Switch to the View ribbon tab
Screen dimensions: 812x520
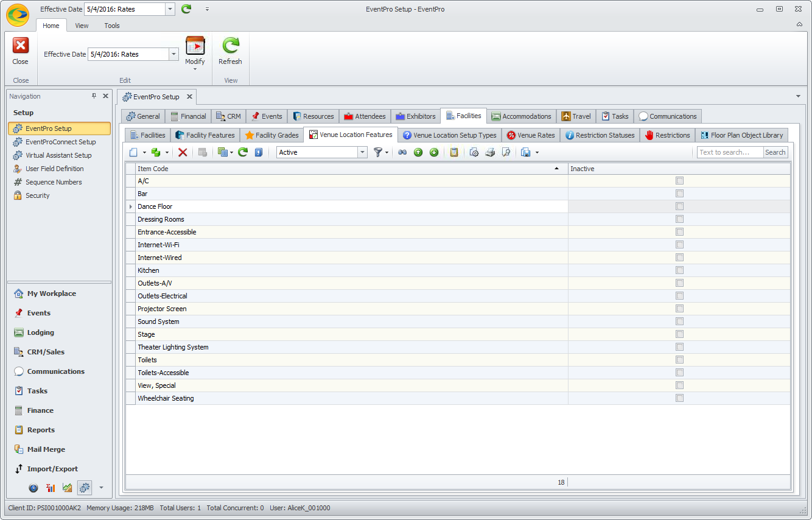click(82, 26)
